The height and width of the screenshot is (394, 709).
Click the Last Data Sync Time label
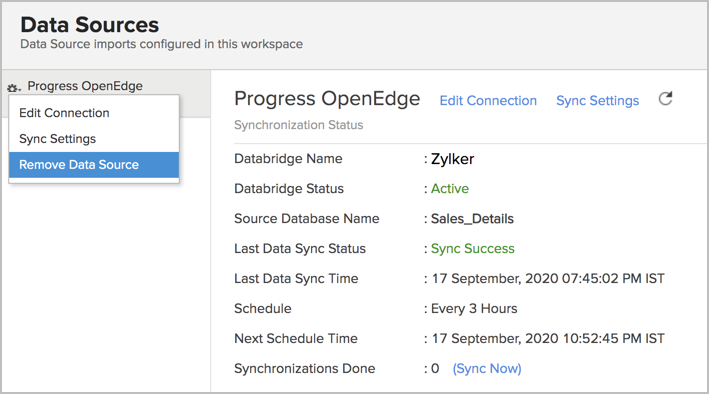[x=296, y=279]
